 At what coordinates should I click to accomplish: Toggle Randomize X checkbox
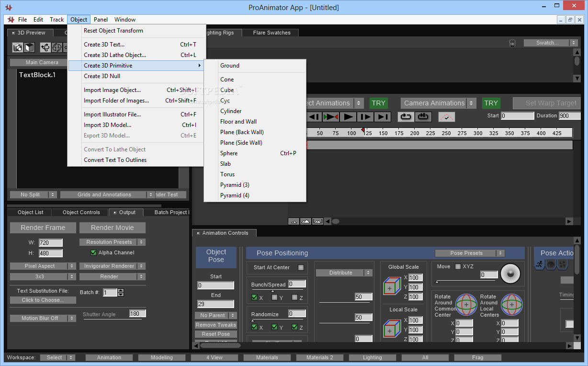[x=255, y=327]
